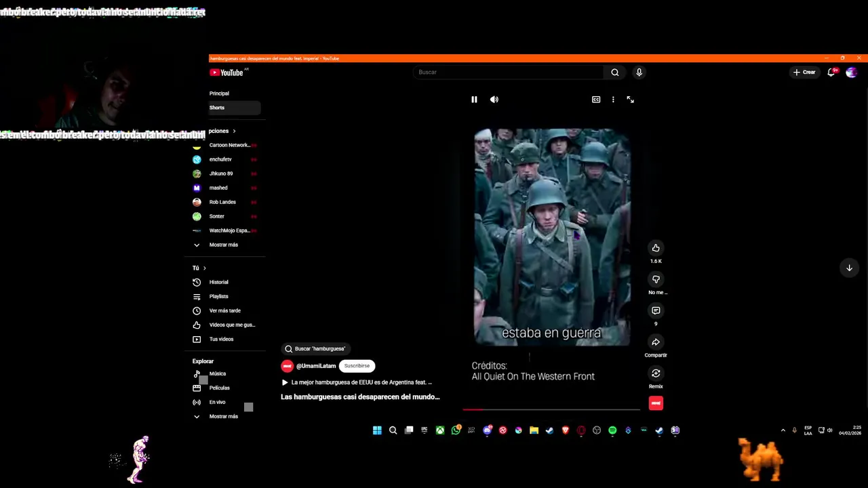Open YouTube notifications bell
Screen dimensions: 868x488
(x=831, y=73)
